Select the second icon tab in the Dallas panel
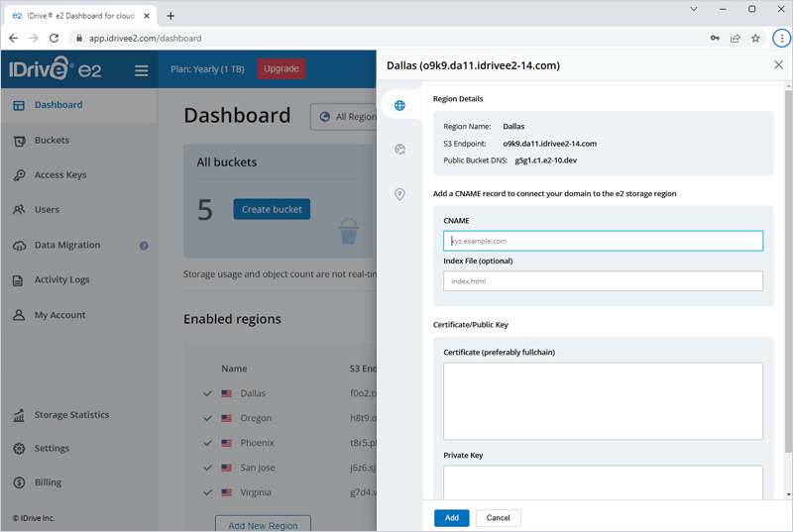This screenshot has height=532, width=793. click(400, 149)
